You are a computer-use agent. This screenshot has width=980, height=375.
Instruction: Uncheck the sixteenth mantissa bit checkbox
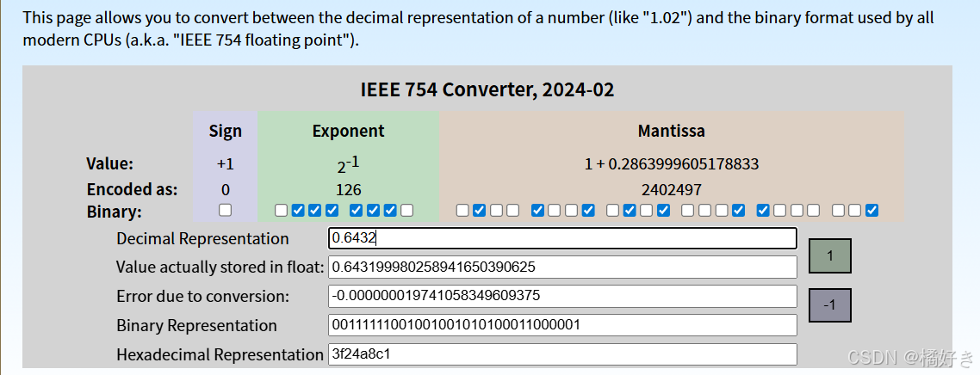click(738, 210)
